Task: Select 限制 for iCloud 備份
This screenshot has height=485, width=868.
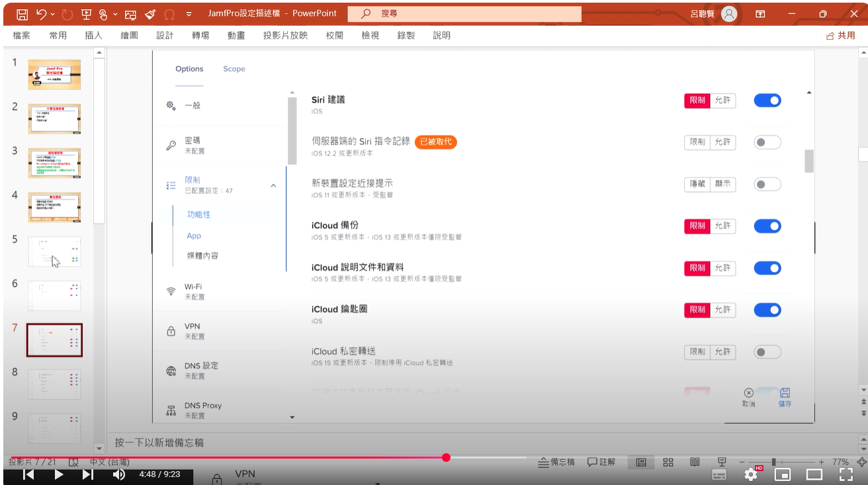Action: (697, 226)
